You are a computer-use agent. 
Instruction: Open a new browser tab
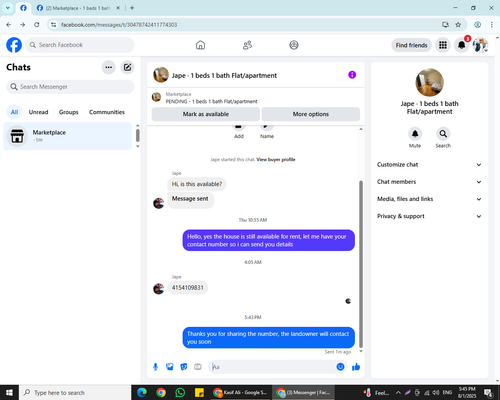tap(132, 8)
